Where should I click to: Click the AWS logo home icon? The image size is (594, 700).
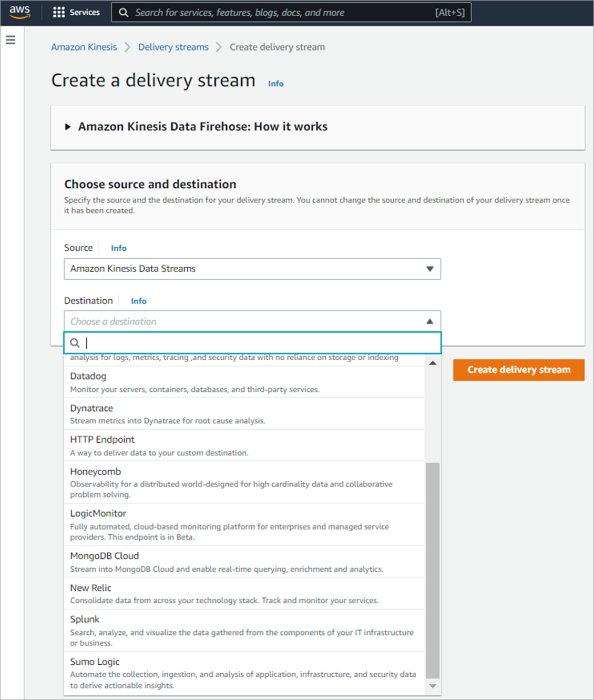pos(20,12)
